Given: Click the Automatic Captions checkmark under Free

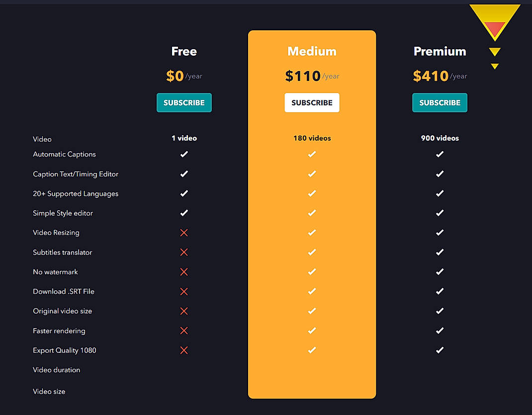Looking at the screenshot, I should point(184,154).
